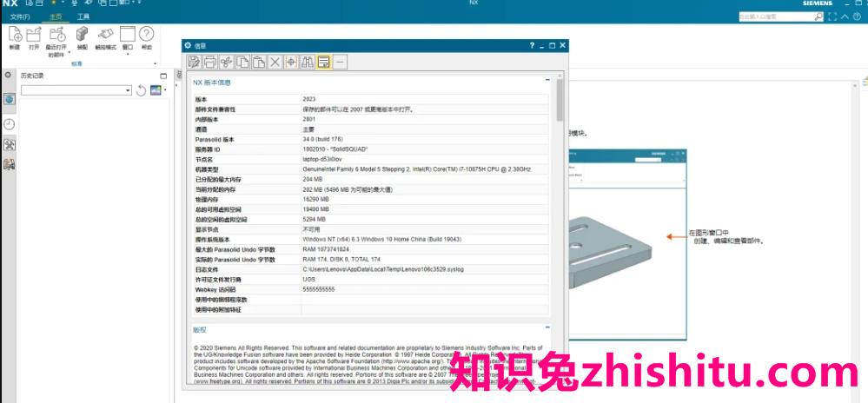This screenshot has width=868, height=403.
Task: Click the X delete icon in 信息 toolbar
Action: click(275, 62)
